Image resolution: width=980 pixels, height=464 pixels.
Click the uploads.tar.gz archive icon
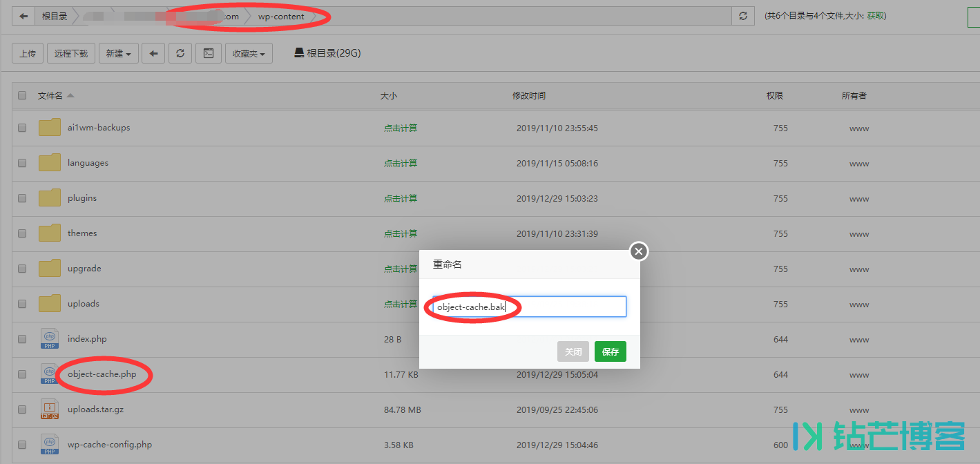(50, 409)
